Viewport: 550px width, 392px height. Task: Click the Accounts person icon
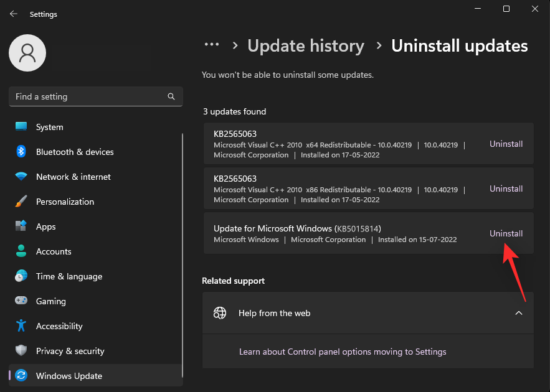(x=21, y=251)
